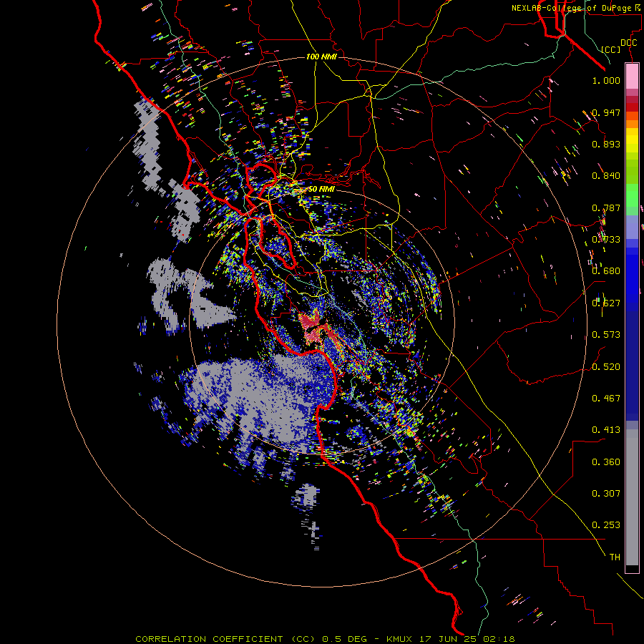Click the 17 JUN 25 date in the caption
Screen dimensions: 644x644
click(449, 639)
